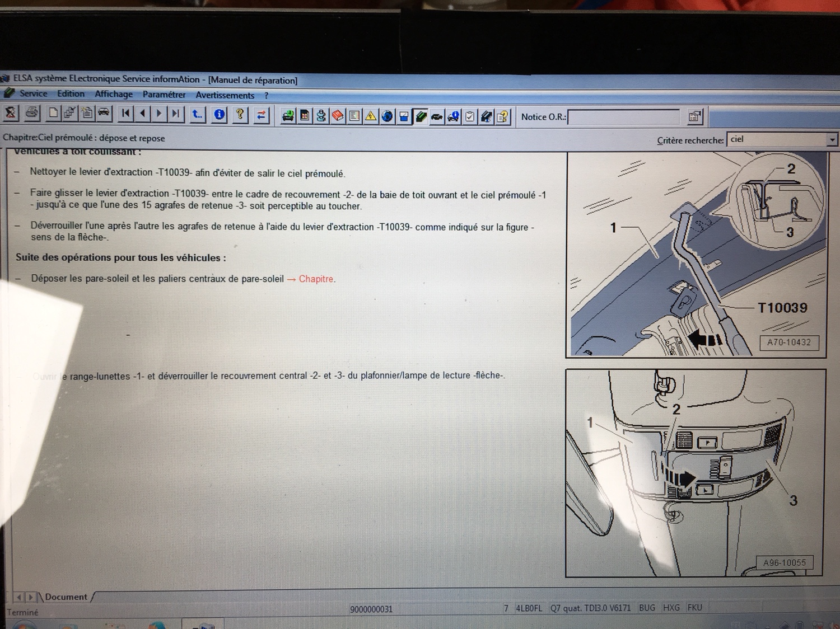The image size is (840, 629).
Task: Click the clipboard checklist icon
Action: [x=470, y=117]
